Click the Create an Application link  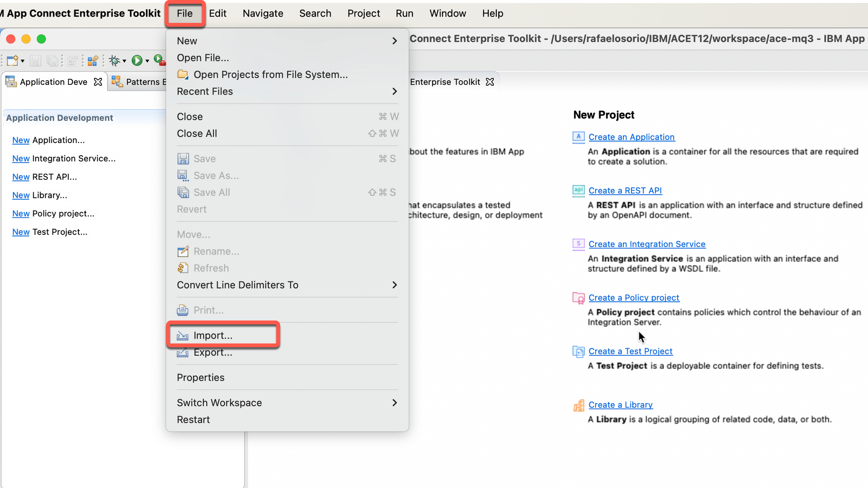click(x=631, y=137)
